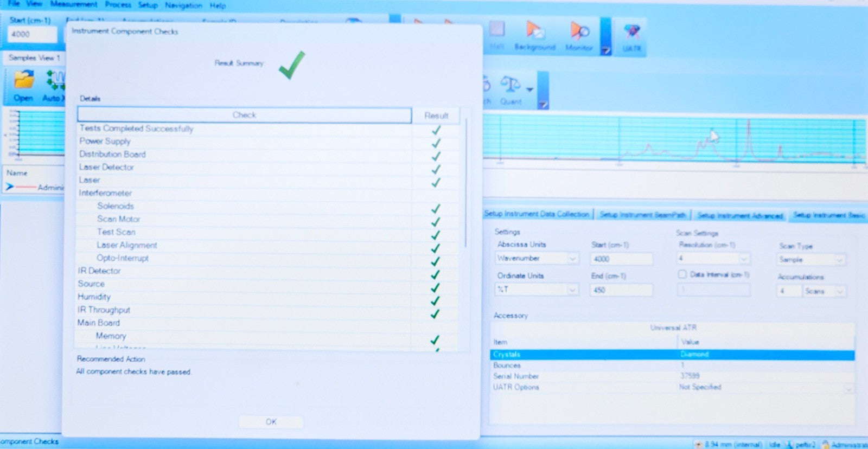Click the Open folder icon
868x449 pixels.
click(x=23, y=81)
